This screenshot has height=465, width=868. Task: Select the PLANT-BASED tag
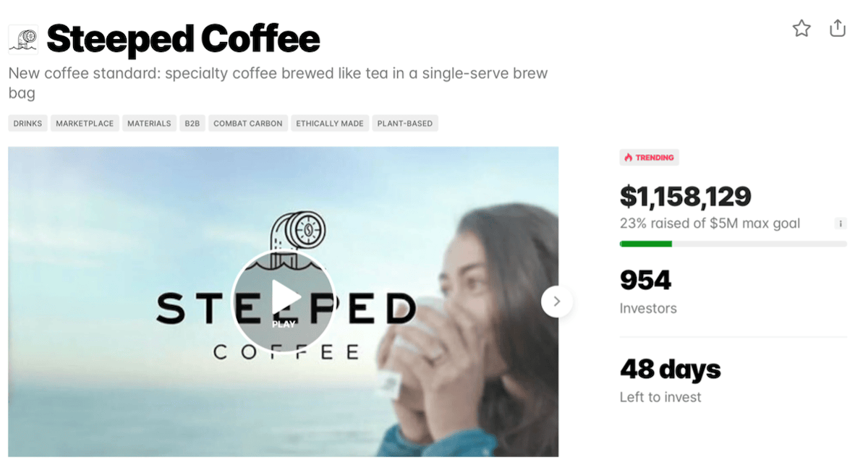tap(404, 123)
